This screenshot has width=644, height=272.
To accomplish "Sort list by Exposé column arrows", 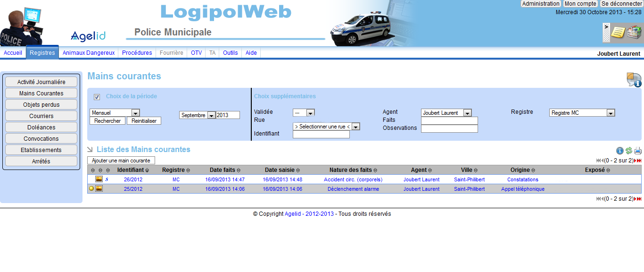I will pos(608,170).
